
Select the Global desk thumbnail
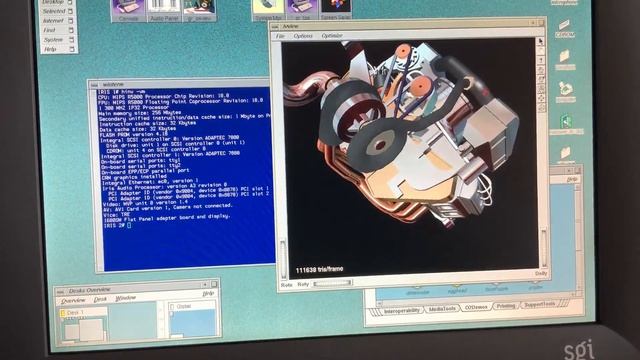click(x=192, y=320)
